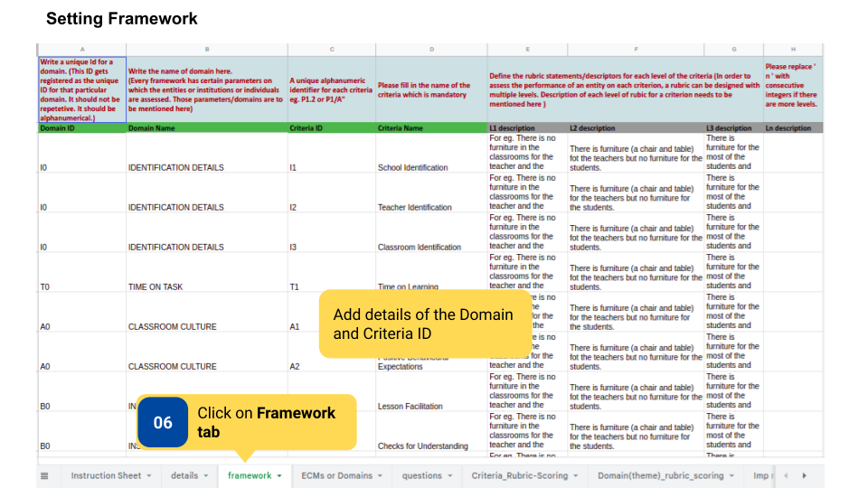Open the questions tab dropdown arrow
This screenshot has height=488, width=868.
coord(449,475)
